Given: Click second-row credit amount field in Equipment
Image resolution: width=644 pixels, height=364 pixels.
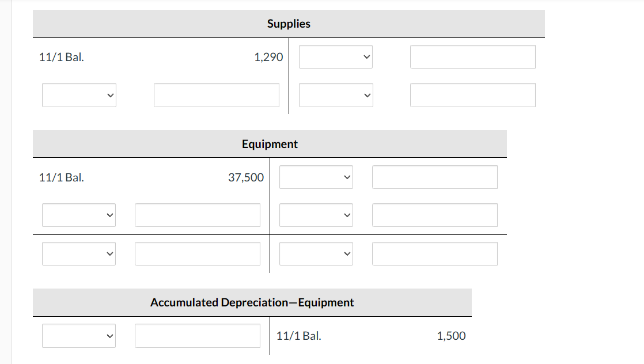Looking at the screenshot, I should coord(434,215).
